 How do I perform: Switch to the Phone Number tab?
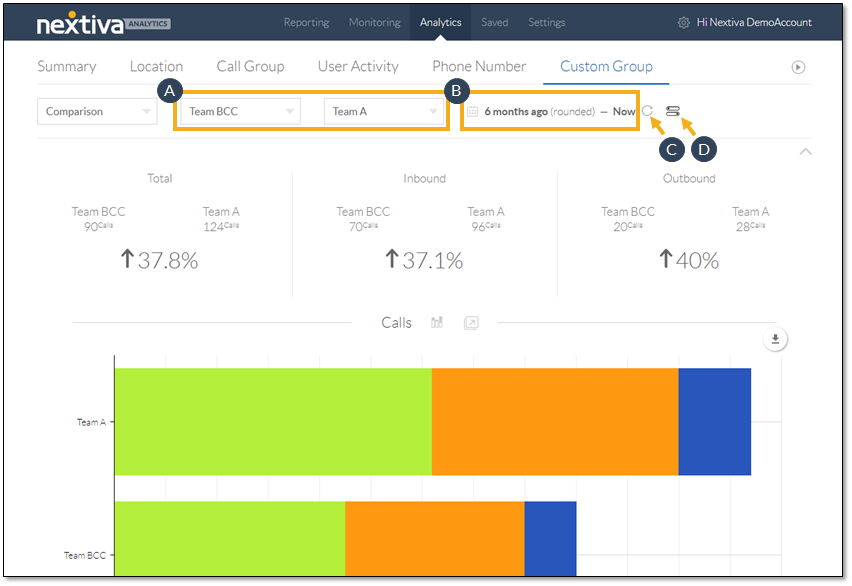479,67
